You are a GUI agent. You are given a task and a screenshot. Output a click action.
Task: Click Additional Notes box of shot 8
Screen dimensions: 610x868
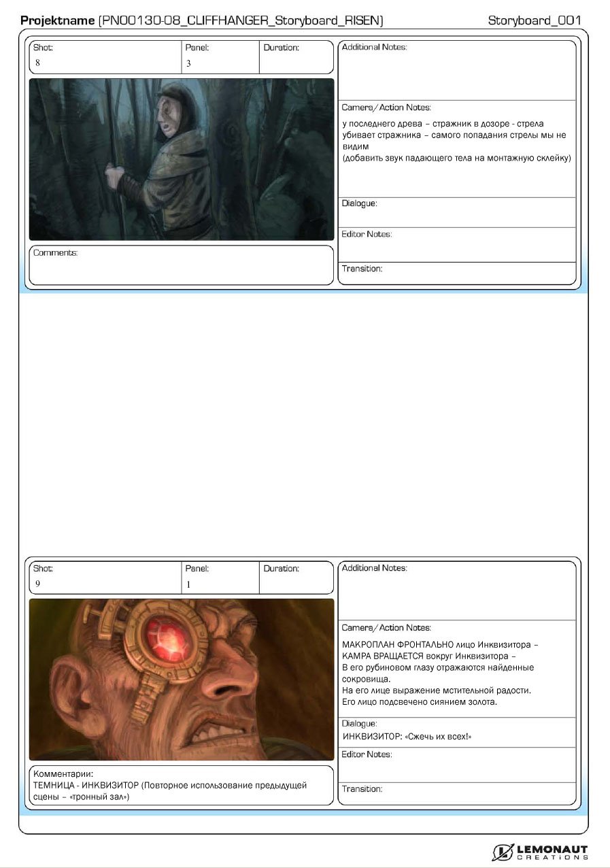(457, 70)
